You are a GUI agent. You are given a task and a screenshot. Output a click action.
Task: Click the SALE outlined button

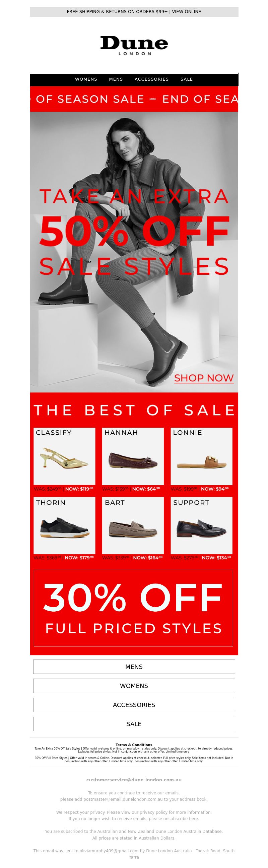point(134,724)
